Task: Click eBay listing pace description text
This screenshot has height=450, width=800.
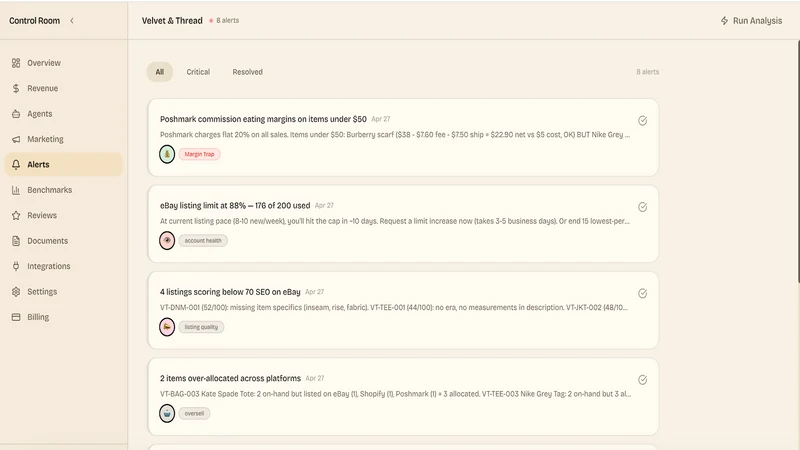Action: click(x=395, y=221)
